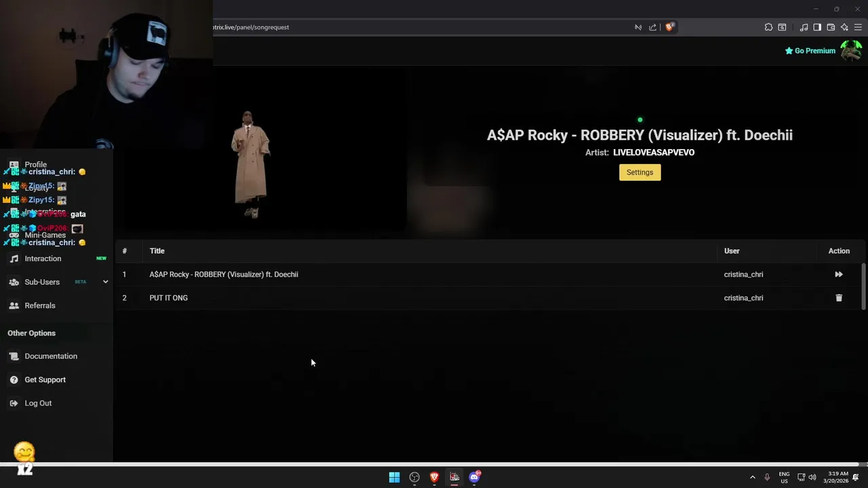Open the notification bell icon
Screen dimensions: 868x488
click(x=856, y=477)
